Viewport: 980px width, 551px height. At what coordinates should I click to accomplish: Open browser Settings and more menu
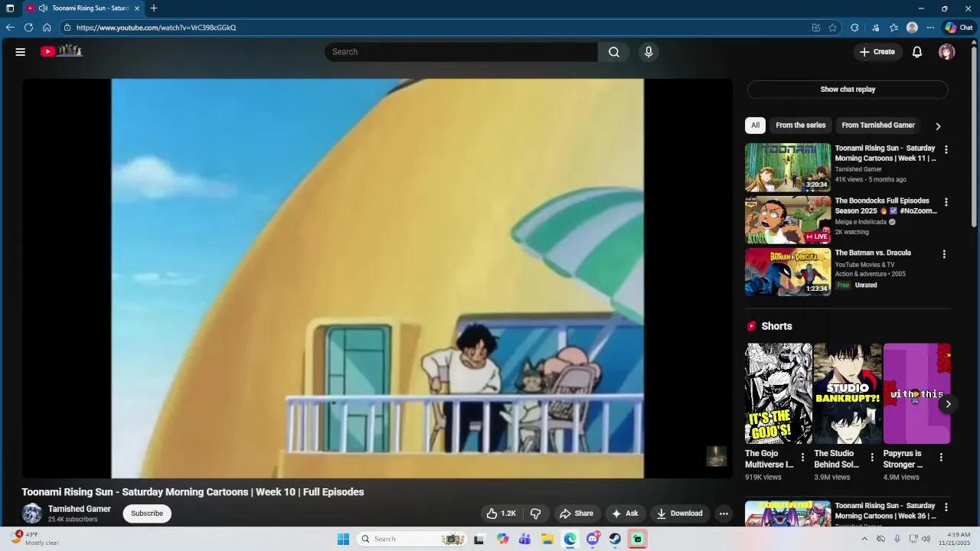click(x=930, y=28)
